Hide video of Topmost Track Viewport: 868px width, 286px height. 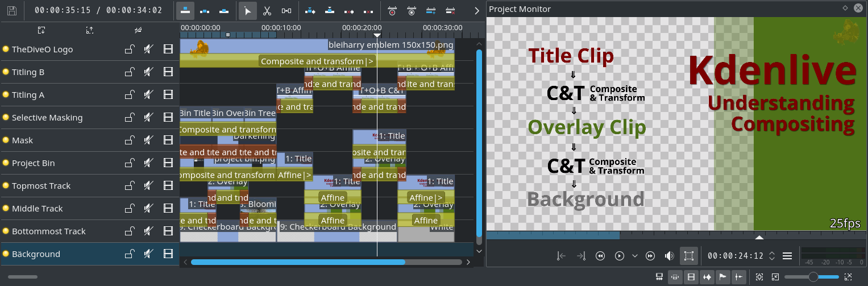[x=168, y=185]
